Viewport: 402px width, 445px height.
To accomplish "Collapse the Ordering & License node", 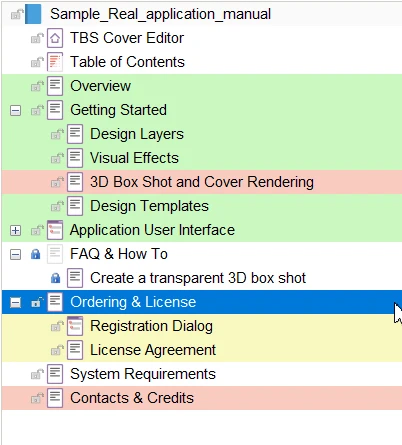I will click(15, 303).
